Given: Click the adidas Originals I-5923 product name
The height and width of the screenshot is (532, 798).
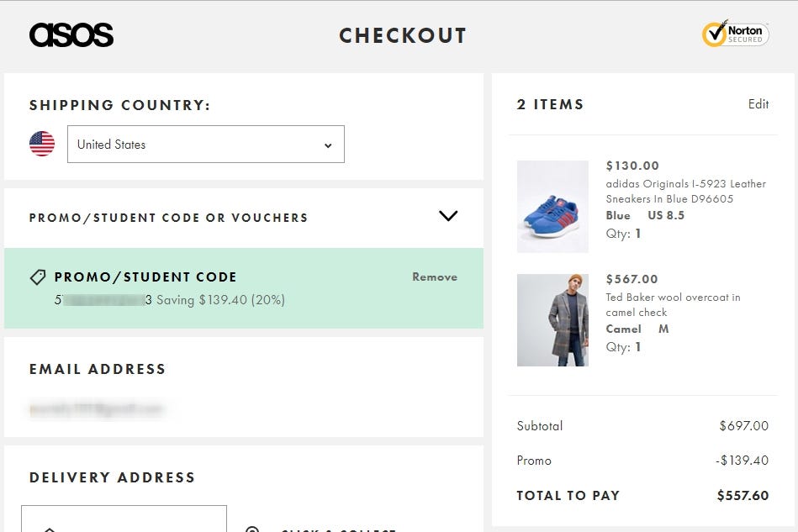Looking at the screenshot, I should tap(685, 191).
